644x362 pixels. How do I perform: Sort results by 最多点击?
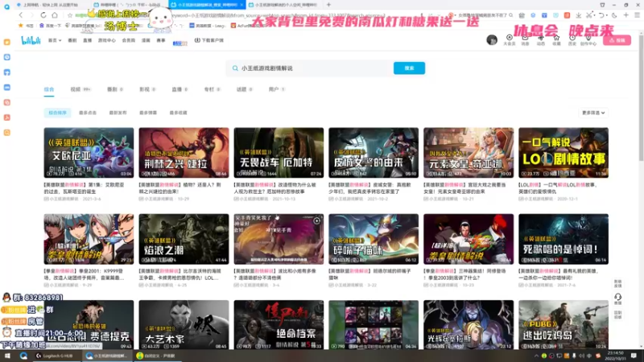88,113
